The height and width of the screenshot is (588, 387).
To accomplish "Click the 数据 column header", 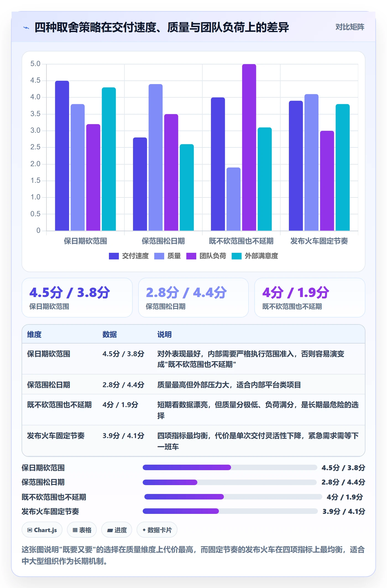I will coord(110,334).
